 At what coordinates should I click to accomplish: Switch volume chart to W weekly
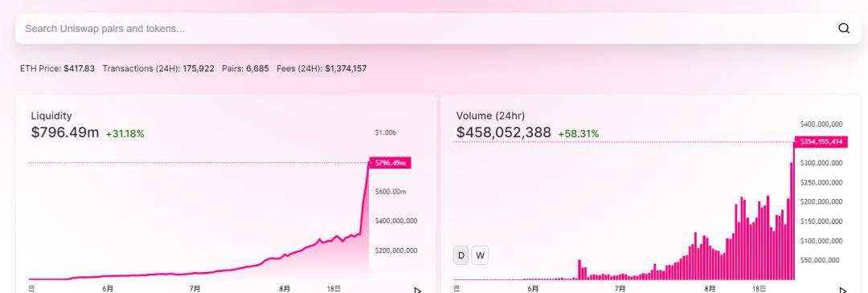480,255
